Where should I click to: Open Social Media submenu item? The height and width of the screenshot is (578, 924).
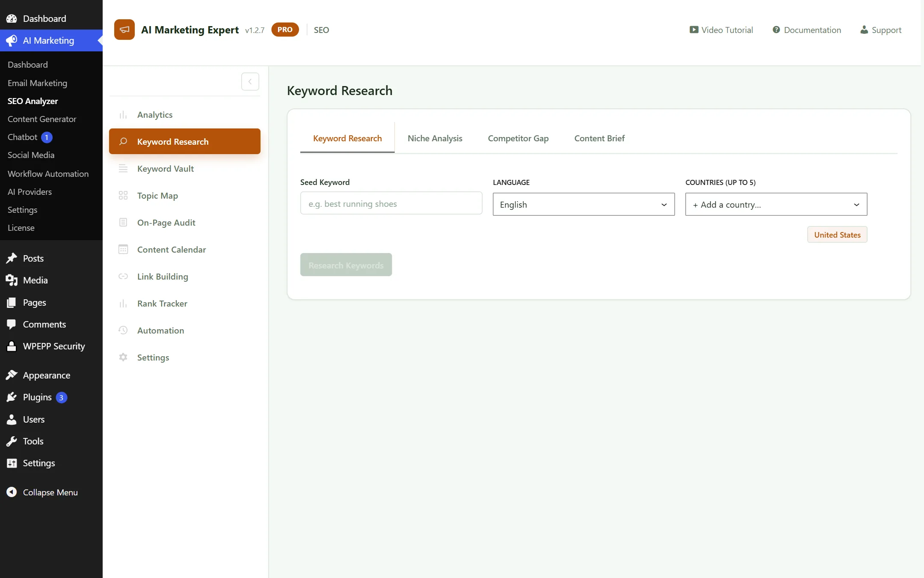pos(31,155)
